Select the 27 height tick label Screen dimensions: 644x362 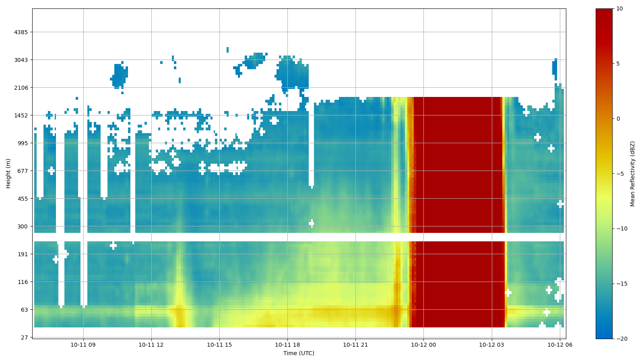[x=24, y=337]
